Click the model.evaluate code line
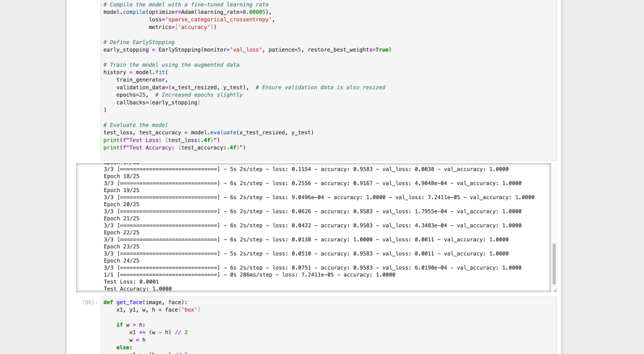 click(208, 132)
